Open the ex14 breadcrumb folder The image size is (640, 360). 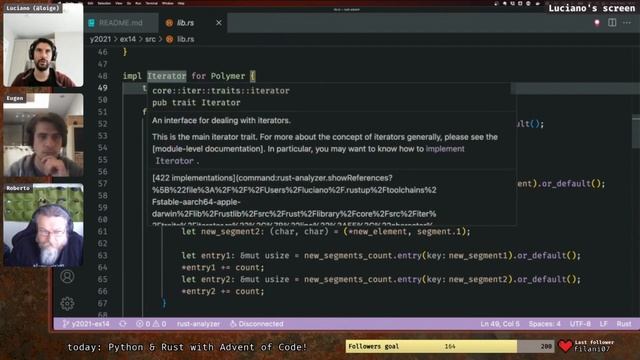128,39
